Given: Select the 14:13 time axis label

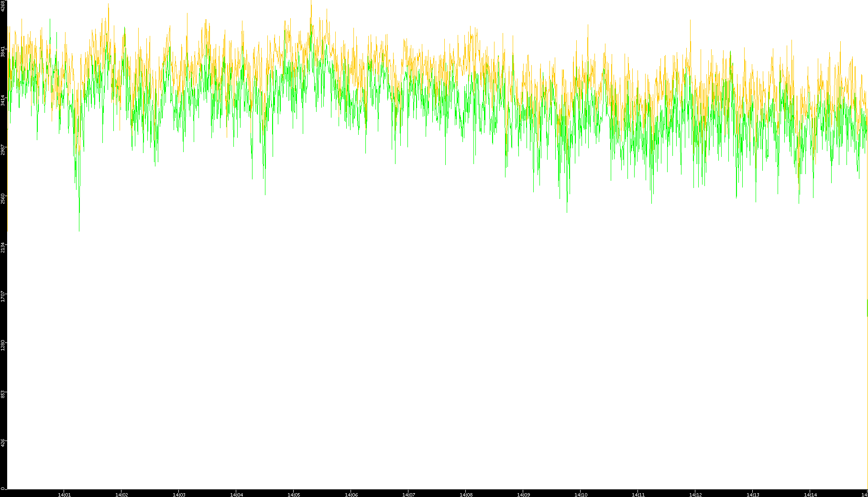Looking at the screenshot, I should 753,495.
